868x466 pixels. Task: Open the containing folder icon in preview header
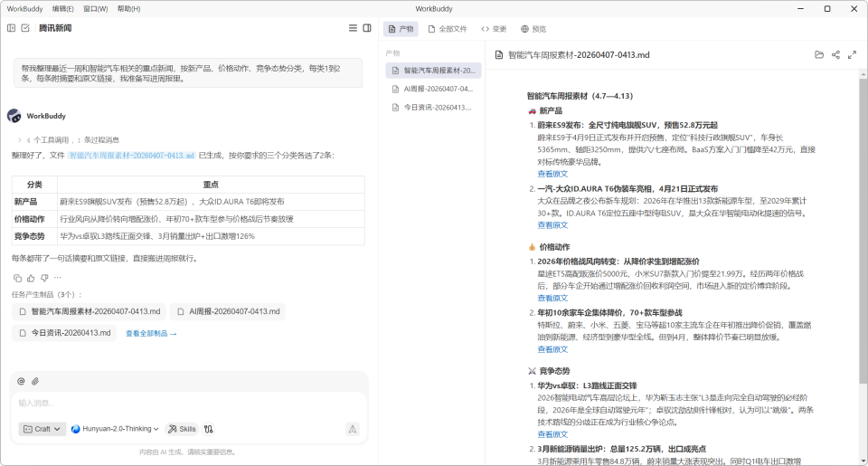(819, 55)
